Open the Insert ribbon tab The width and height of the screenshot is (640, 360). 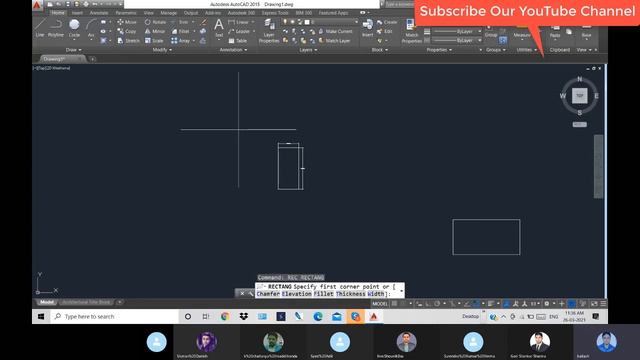77,13
